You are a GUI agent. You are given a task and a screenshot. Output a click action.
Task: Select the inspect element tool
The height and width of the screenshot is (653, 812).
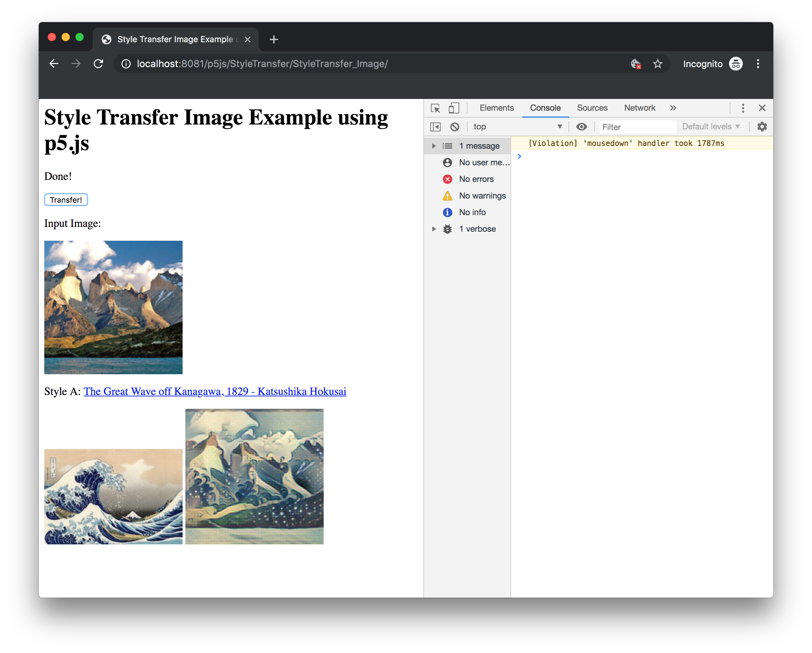pyautogui.click(x=435, y=108)
